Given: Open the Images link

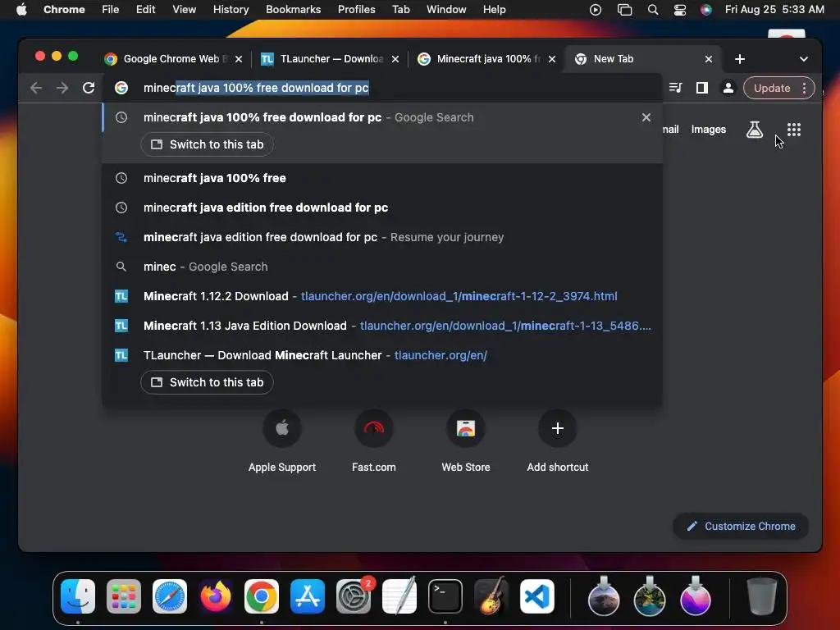Looking at the screenshot, I should click(708, 129).
